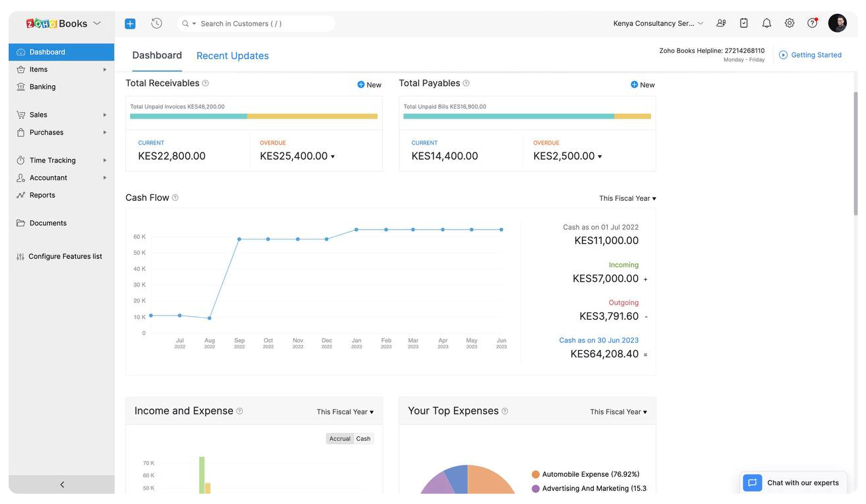Viewport: 866px width, 504px height.
Task: Open the Dashboard menu item
Action: (45, 52)
